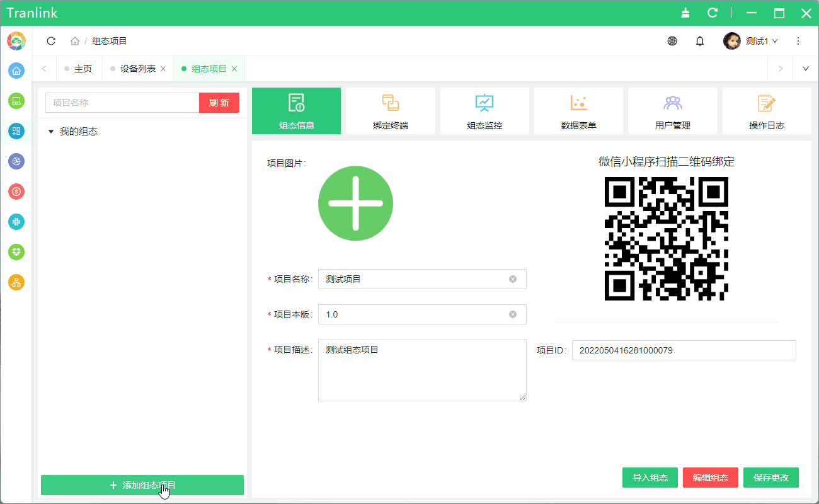Open the orange organization chart sidebar icon
819x504 pixels.
16,282
